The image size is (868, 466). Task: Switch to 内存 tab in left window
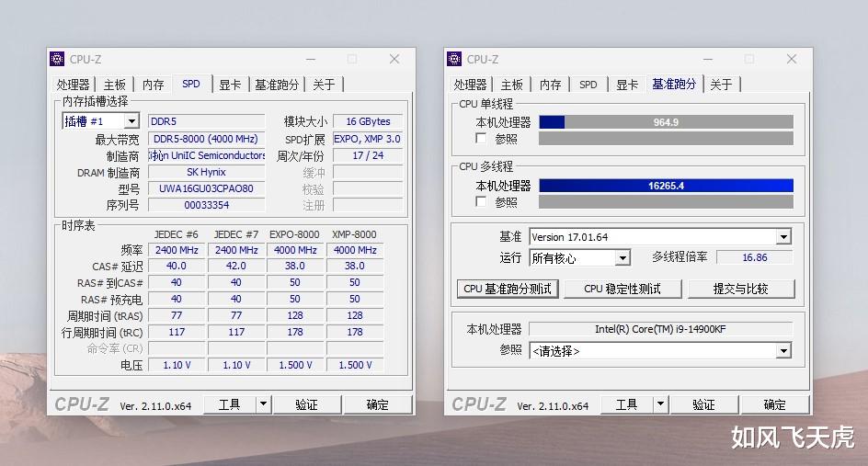tap(153, 85)
